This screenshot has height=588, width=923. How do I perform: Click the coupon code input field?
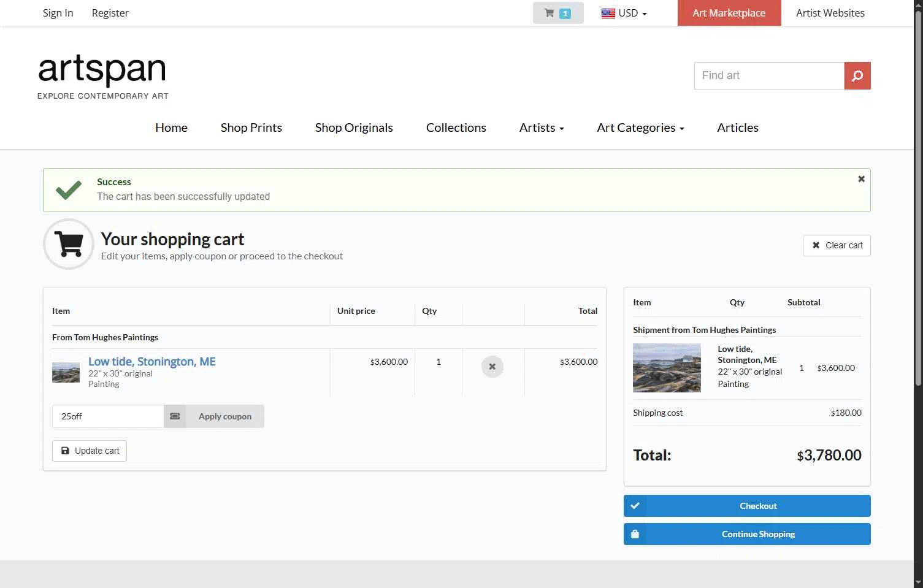[108, 416]
